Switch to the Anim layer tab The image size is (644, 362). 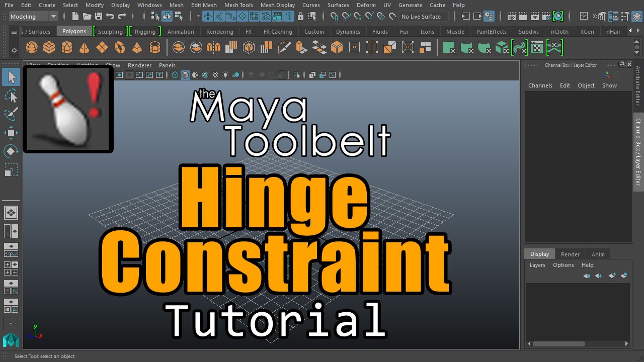[x=598, y=254]
